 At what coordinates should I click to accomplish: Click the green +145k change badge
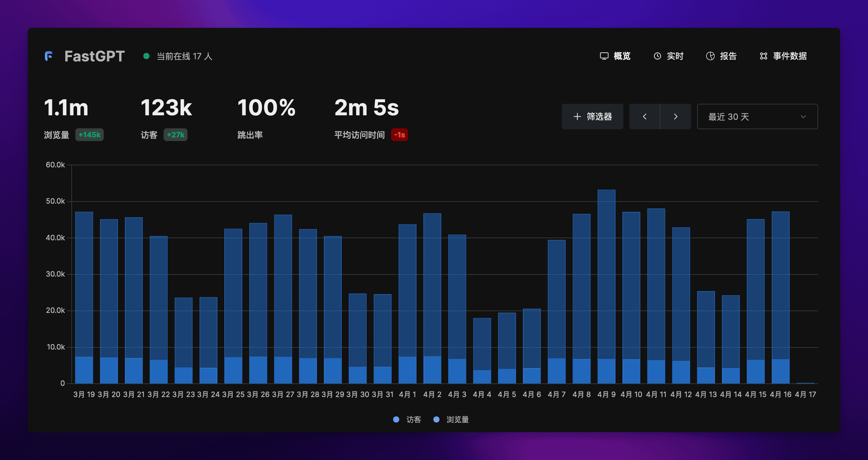pos(89,135)
